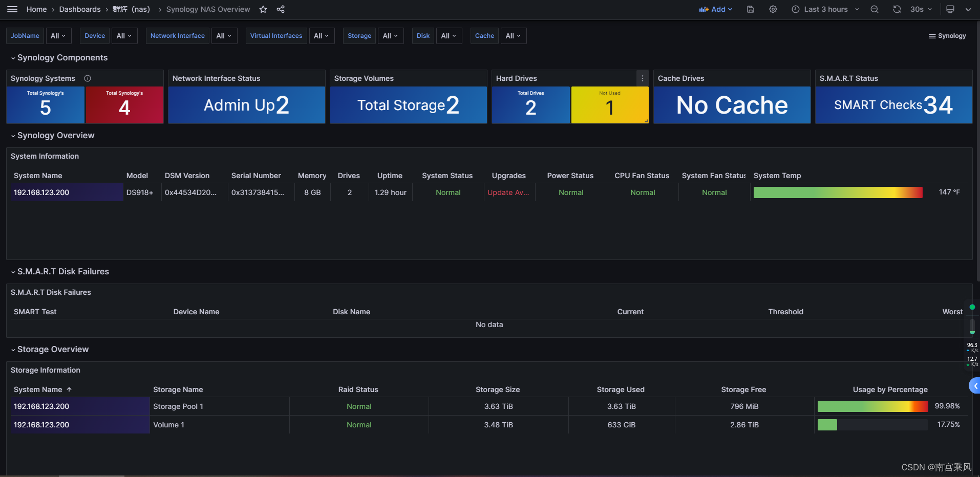This screenshot has height=477, width=980.
Task: Share the dashboard via share icon
Action: pyautogui.click(x=281, y=9)
